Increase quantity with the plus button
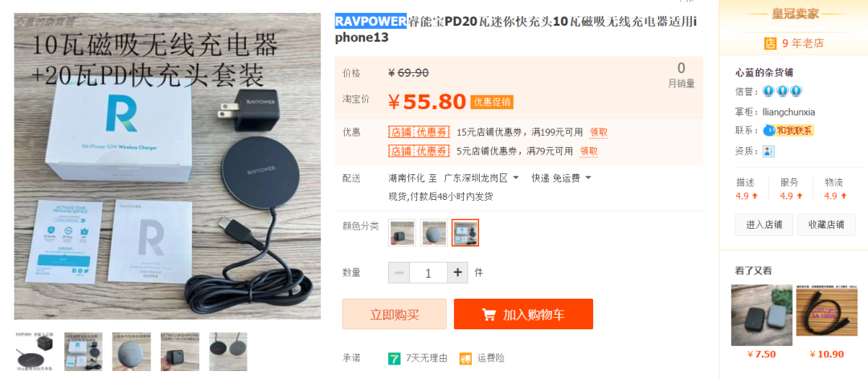 [457, 272]
